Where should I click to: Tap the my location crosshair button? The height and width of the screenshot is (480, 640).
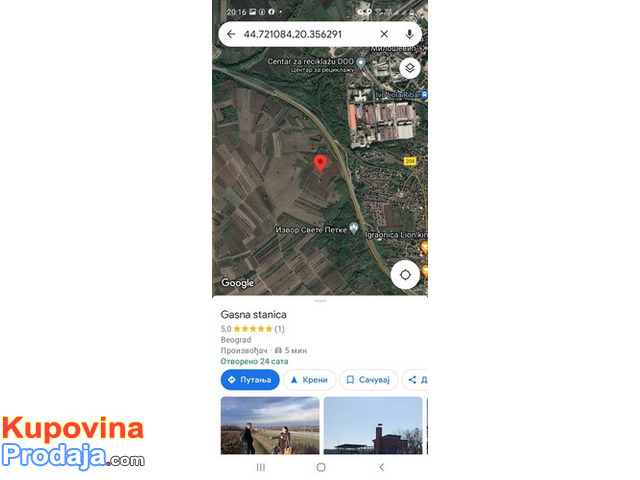pyautogui.click(x=405, y=275)
